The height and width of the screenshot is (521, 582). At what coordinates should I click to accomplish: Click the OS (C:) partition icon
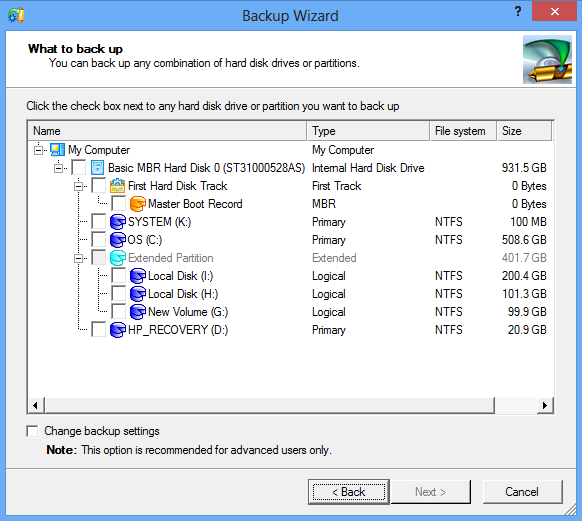(118, 240)
